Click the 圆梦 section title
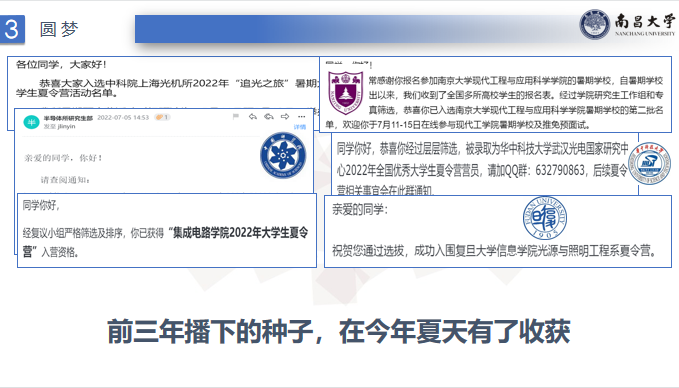Image resolution: width=679 pixels, height=388 pixels. point(59,29)
